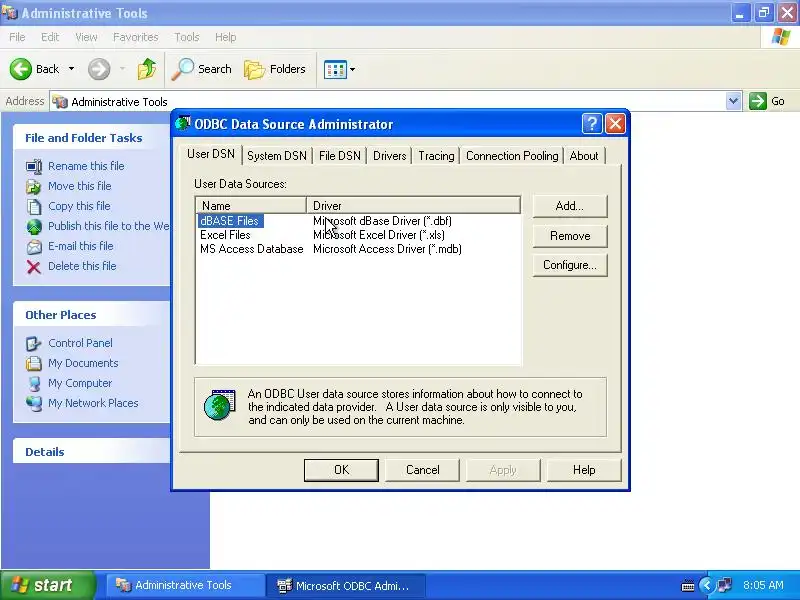Click the red Delete this file icon
The width and height of the screenshot is (800, 600).
tap(34, 267)
